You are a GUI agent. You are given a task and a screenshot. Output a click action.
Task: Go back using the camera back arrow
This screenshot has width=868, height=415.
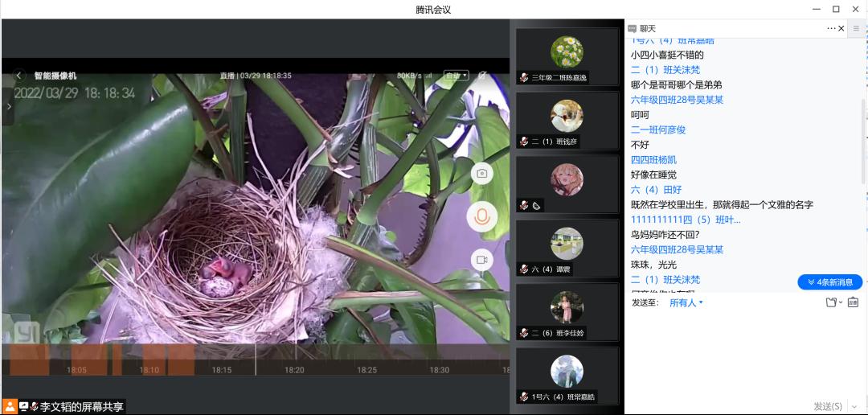(x=19, y=76)
